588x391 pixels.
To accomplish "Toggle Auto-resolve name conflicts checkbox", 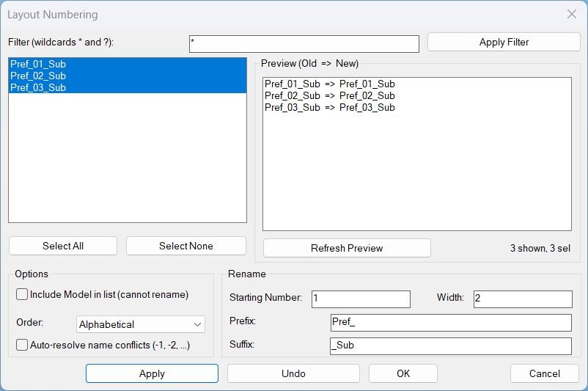I will 23,345.
